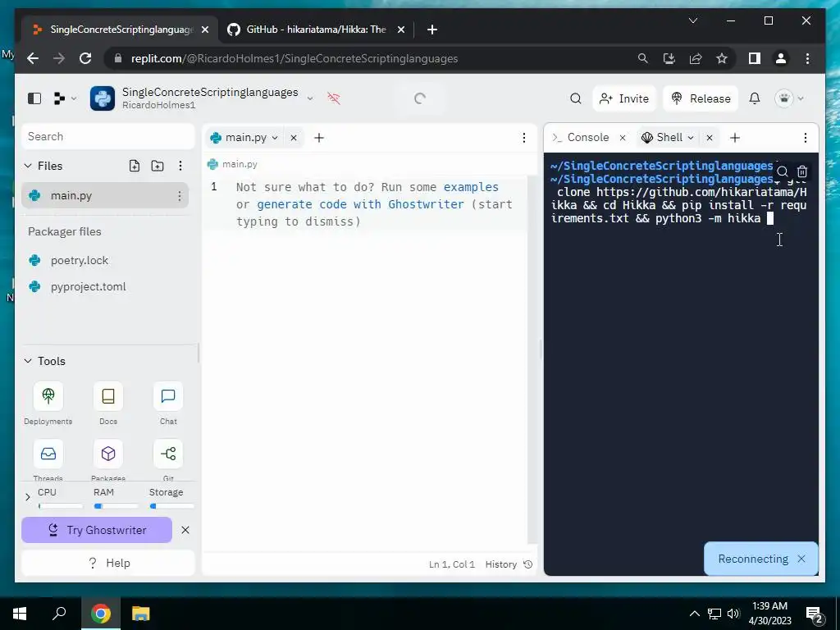
Task: Open the Replit workspace logo menu
Action: coord(65,98)
